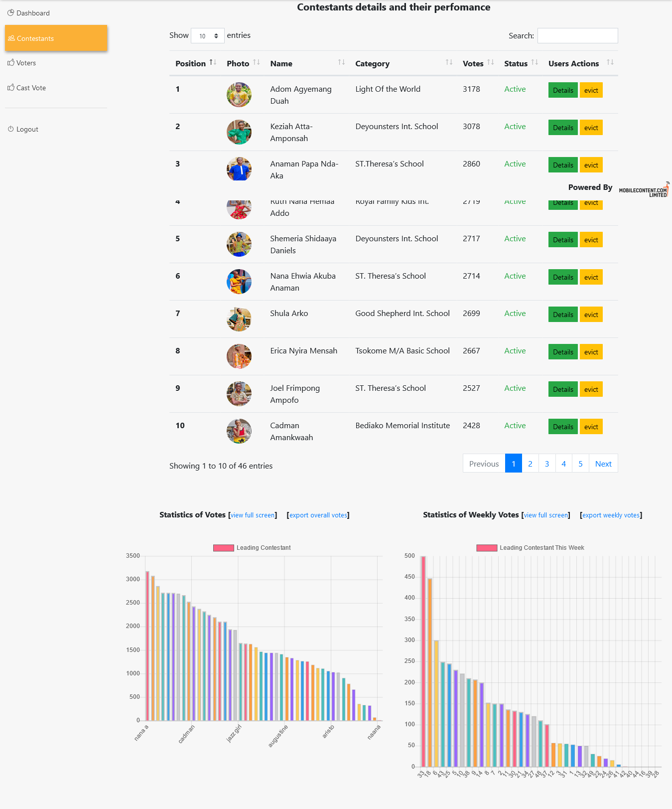Open weekly votes chart in full screen
The image size is (672, 809).
point(546,515)
